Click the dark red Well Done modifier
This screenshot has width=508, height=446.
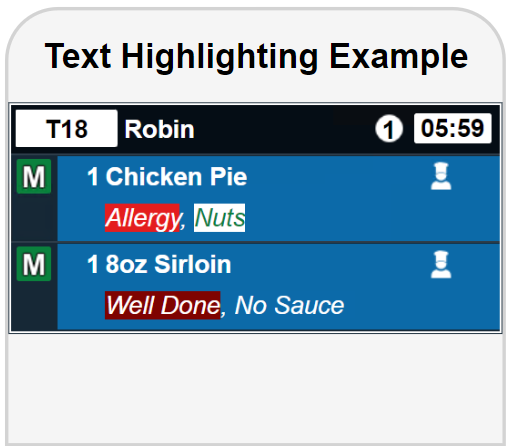tap(163, 305)
